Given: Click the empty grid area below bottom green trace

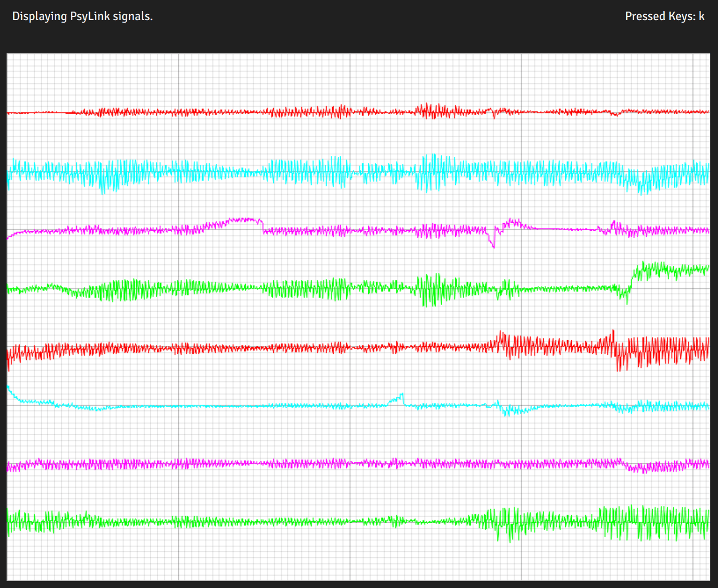Looking at the screenshot, I should (x=352, y=560).
